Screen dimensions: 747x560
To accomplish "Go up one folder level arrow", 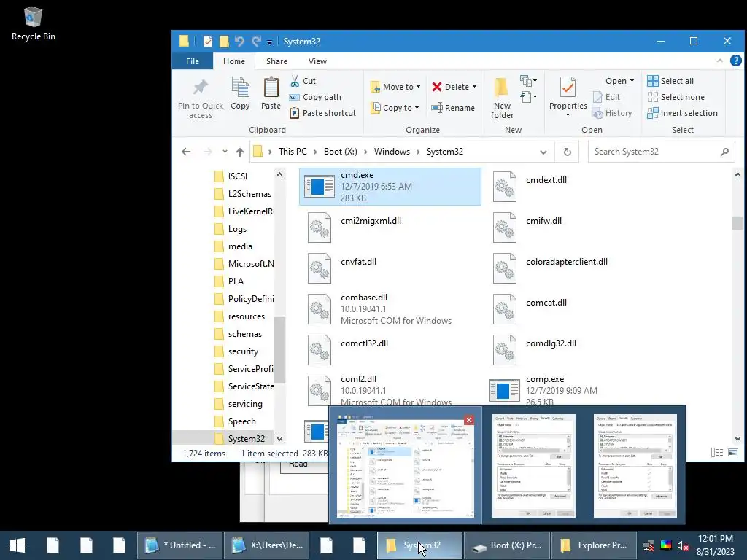I will (x=239, y=152).
